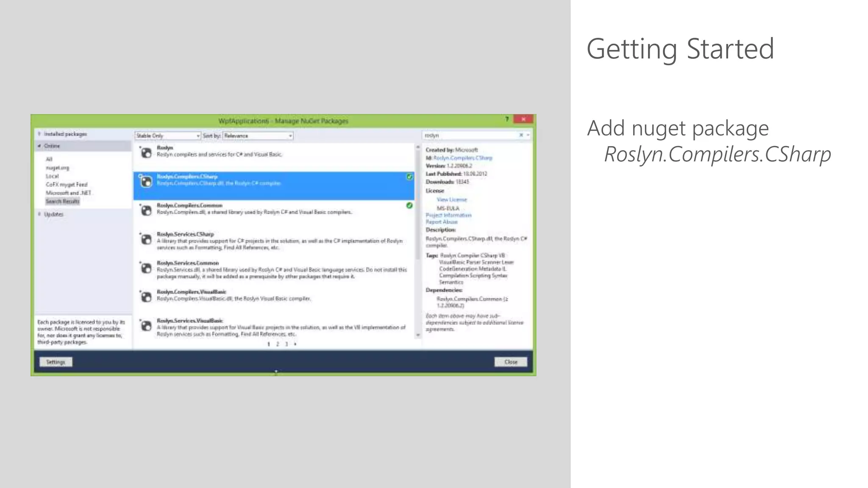Click the Version 1.2.20906.2 text

(x=449, y=166)
